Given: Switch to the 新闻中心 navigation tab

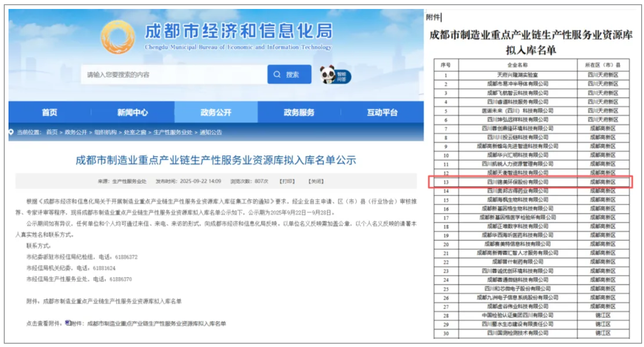Looking at the screenshot, I should pyautogui.click(x=132, y=113).
